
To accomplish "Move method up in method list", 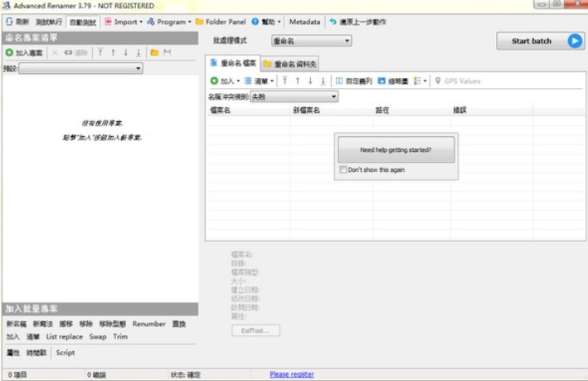I will pyautogui.click(x=113, y=52).
